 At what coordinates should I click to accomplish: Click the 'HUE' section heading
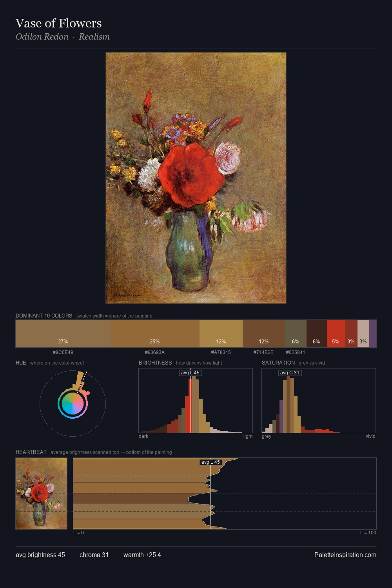click(21, 363)
